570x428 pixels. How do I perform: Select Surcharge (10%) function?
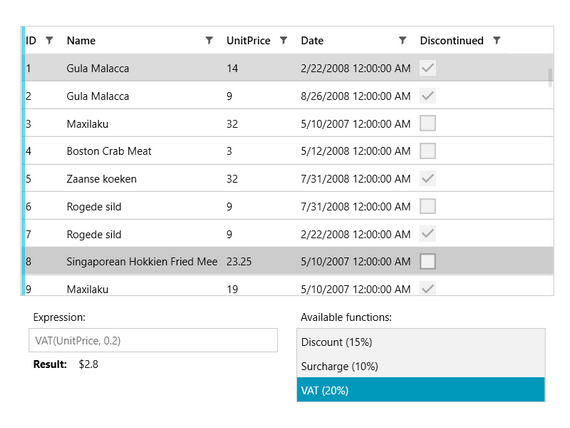pos(421,366)
